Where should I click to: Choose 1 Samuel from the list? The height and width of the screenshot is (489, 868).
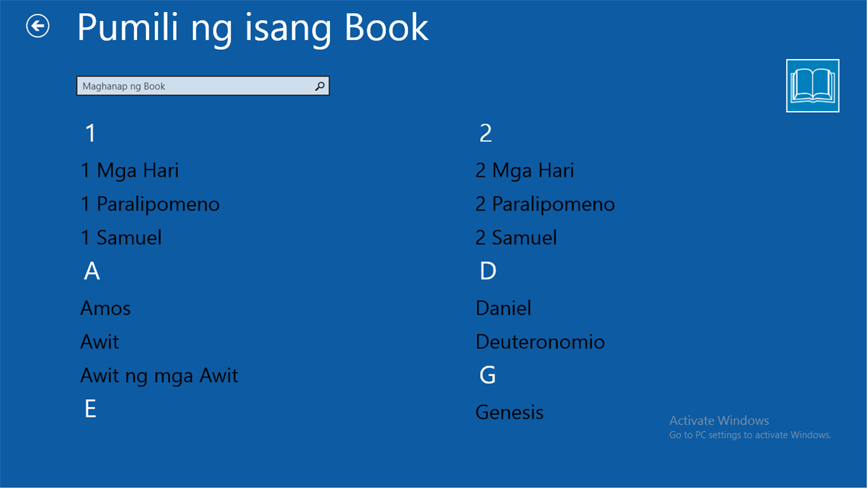[x=121, y=238]
